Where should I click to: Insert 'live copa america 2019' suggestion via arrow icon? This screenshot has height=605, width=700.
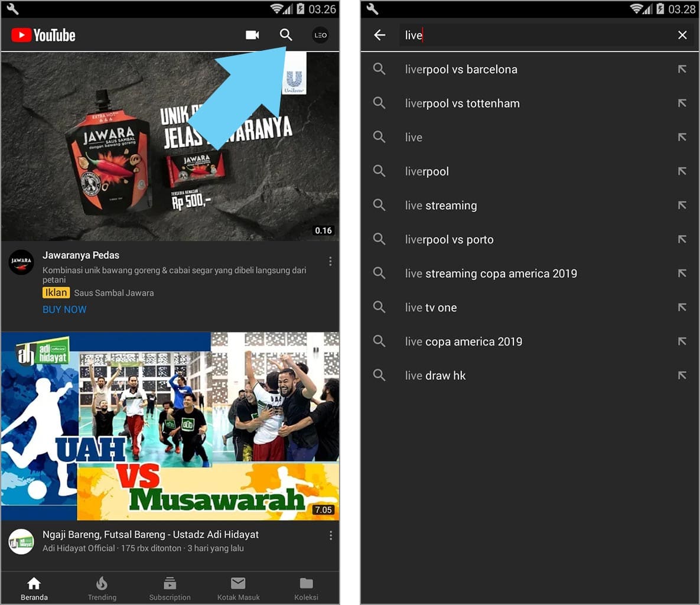(682, 341)
